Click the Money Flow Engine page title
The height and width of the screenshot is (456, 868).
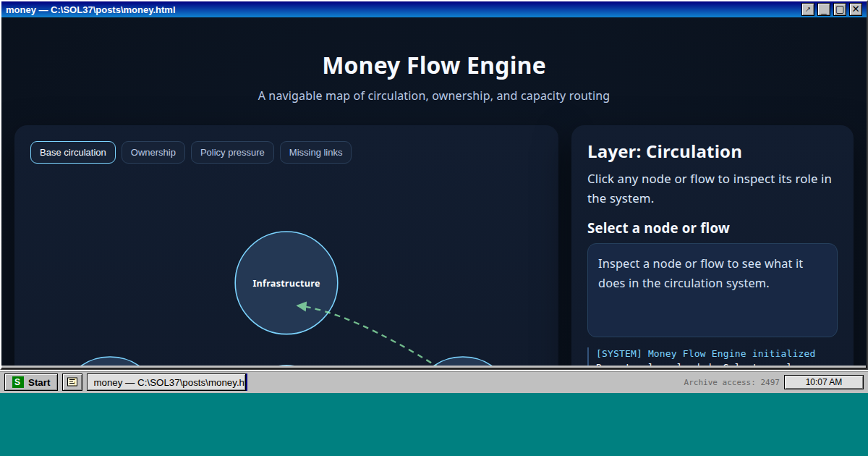pos(434,66)
